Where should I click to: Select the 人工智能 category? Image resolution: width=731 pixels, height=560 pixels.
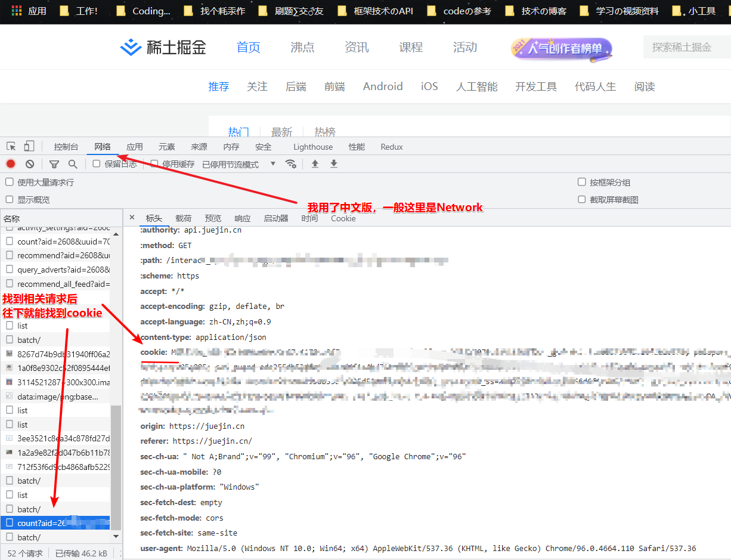[x=477, y=86]
